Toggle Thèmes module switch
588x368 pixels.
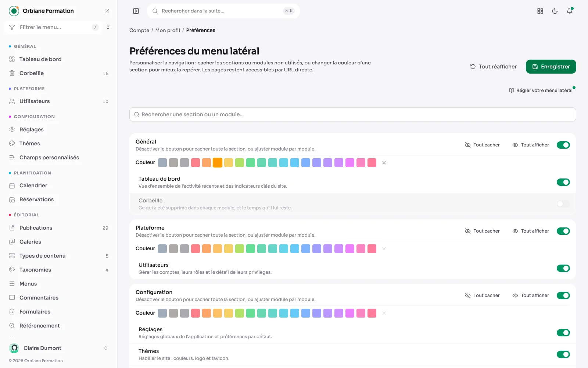click(563, 354)
